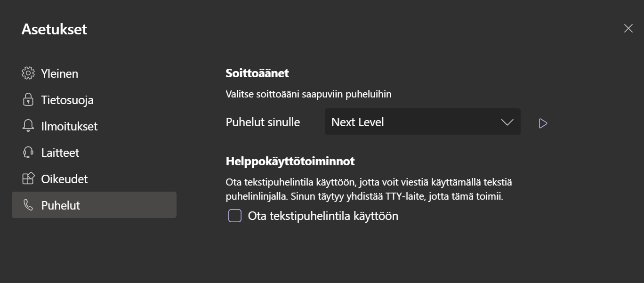
Task: Switch to the Yleinen settings section
Action: (x=60, y=73)
